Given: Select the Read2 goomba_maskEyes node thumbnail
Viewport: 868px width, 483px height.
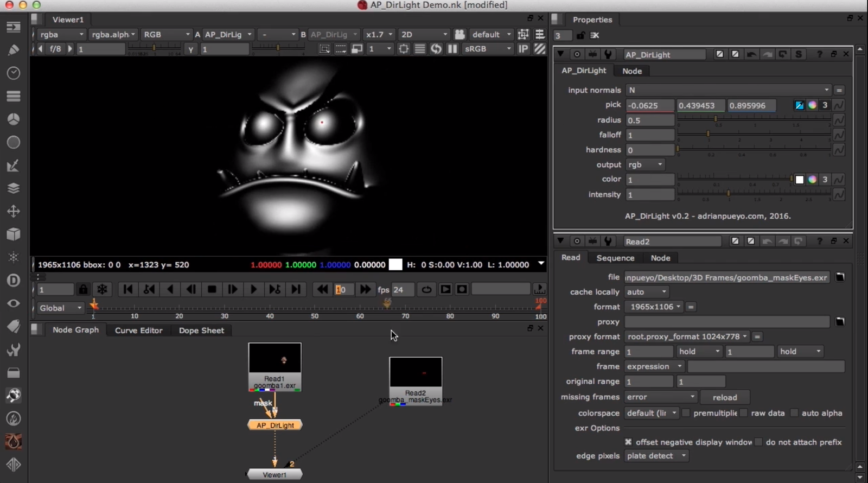Looking at the screenshot, I should (x=416, y=372).
